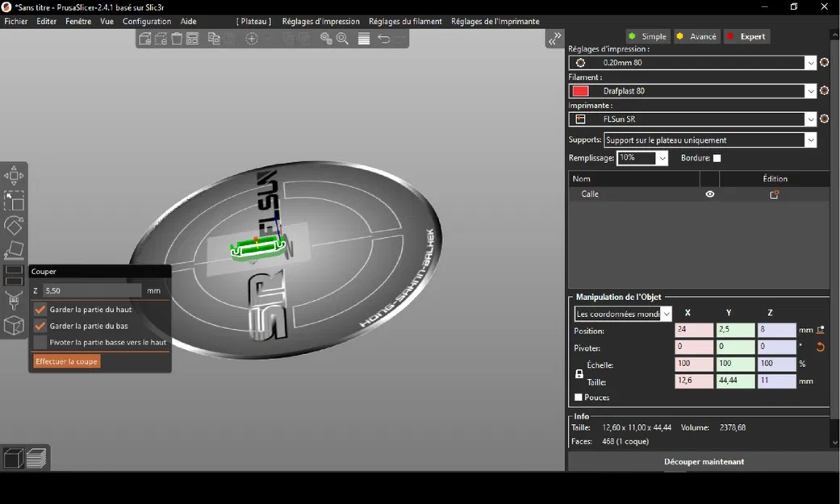Image resolution: width=840 pixels, height=504 pixels.
Task: Switch to sliced layers preview view
Action: [37, 458]
